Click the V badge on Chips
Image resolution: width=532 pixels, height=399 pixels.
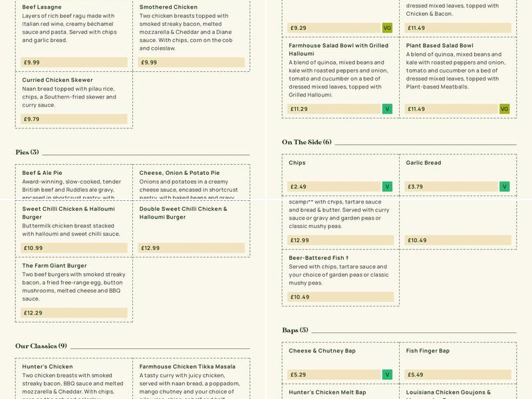387,187
